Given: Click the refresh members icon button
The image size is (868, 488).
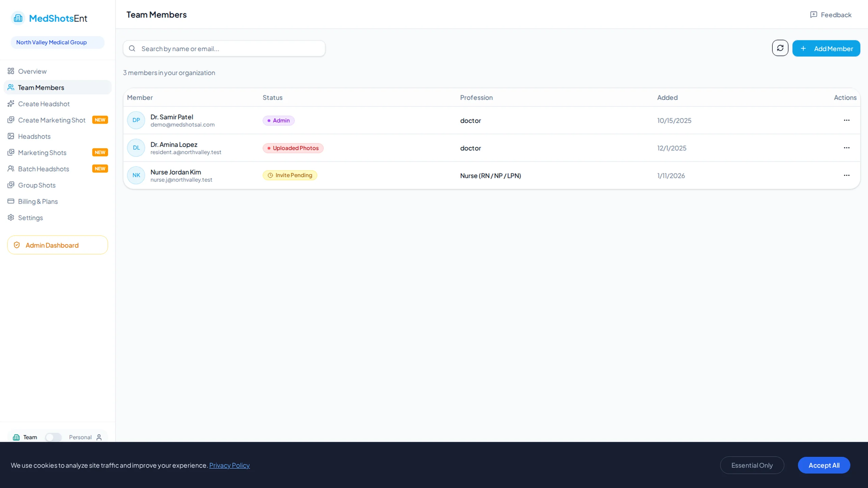Looking at the screenshot, I should [780, 48].
